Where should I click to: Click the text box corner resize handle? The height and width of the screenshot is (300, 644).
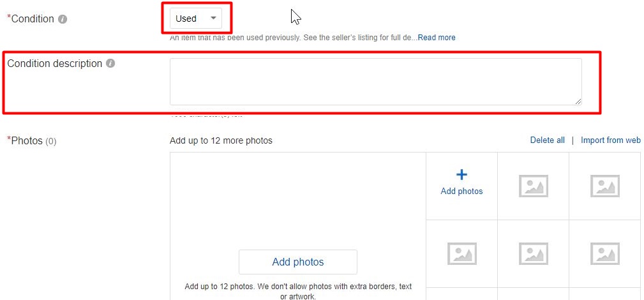pyautogui.click(x=578, y=101)
